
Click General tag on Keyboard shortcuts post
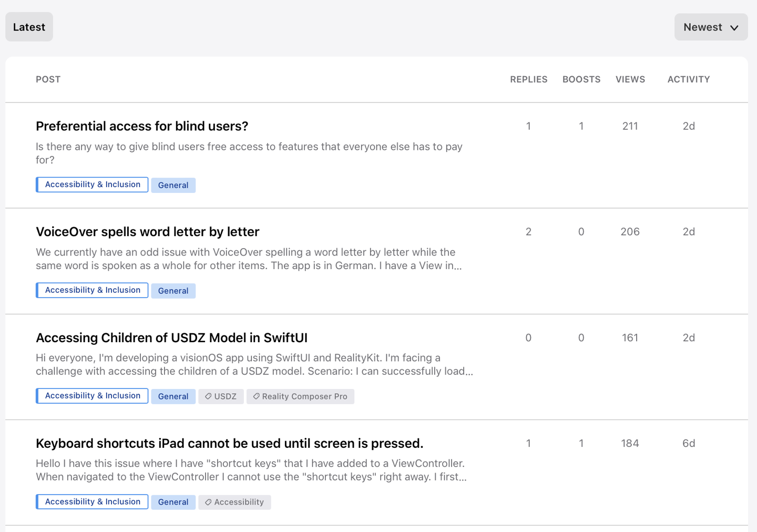(173, 502)
